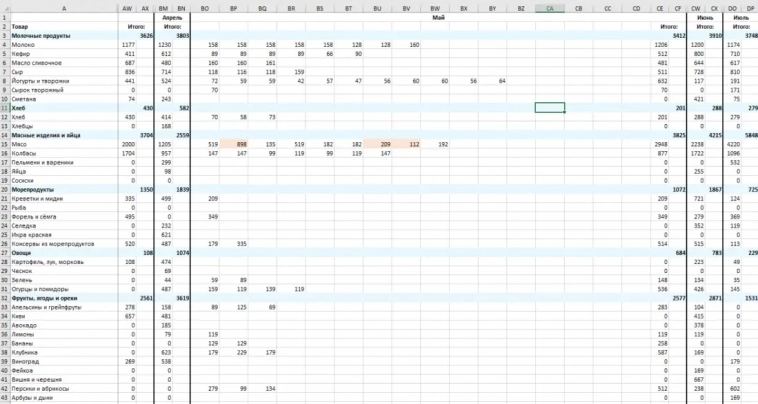The image size is (758, 404).
Task: Click the 'Май' month header cell
Action: [x=438, y=17]
